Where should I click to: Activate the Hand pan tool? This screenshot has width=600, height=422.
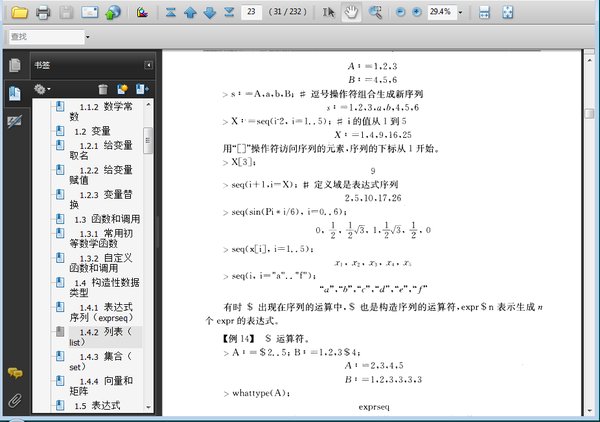352,13
